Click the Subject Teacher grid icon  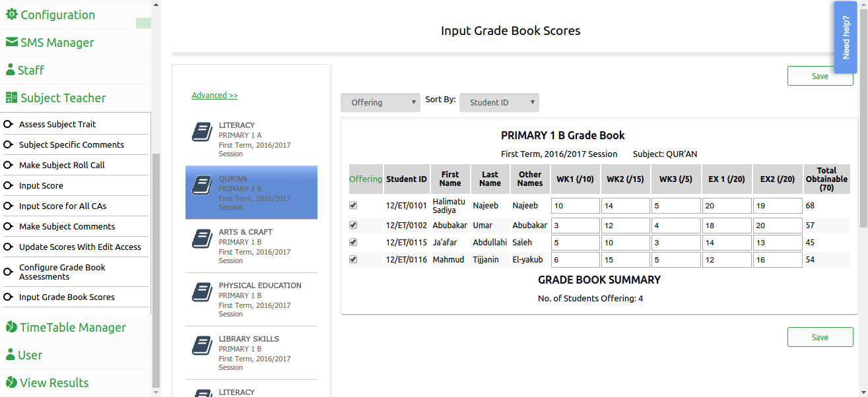(x=11, y=98)
